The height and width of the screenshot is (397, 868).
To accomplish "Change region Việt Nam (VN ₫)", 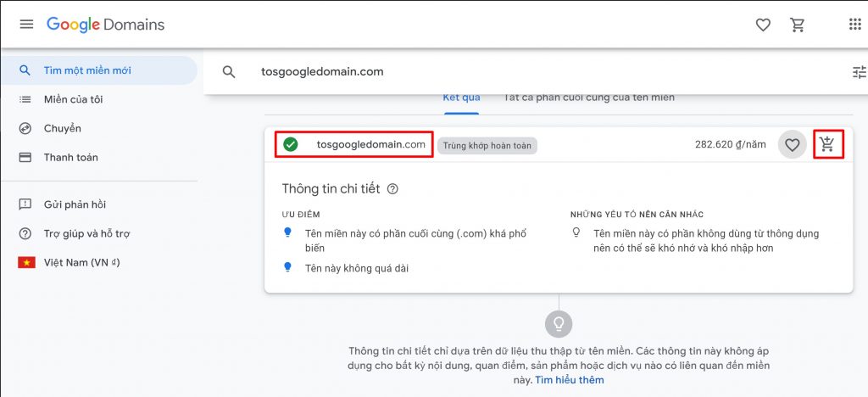I will click(81, 262).
